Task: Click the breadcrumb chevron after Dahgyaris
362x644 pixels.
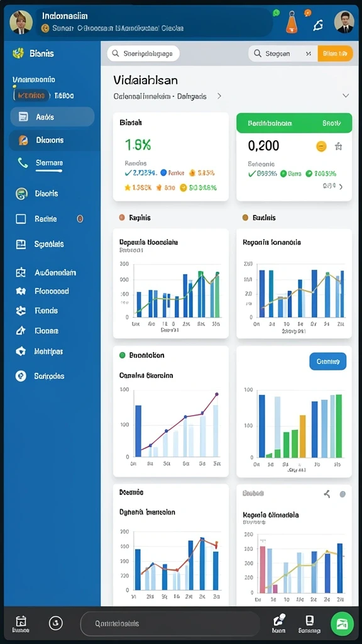Action: [x=219, y=96]
